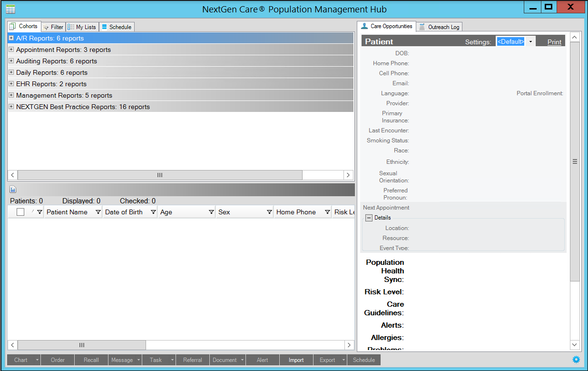The image size is (588, 371).
Task: Click the Schedule button in bottom toolbar
Action: pyautogui.click(x=364, y=360)
